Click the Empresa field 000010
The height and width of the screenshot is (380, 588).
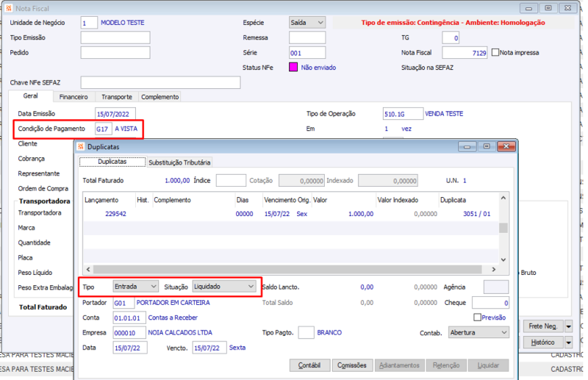tap(129, 333)
